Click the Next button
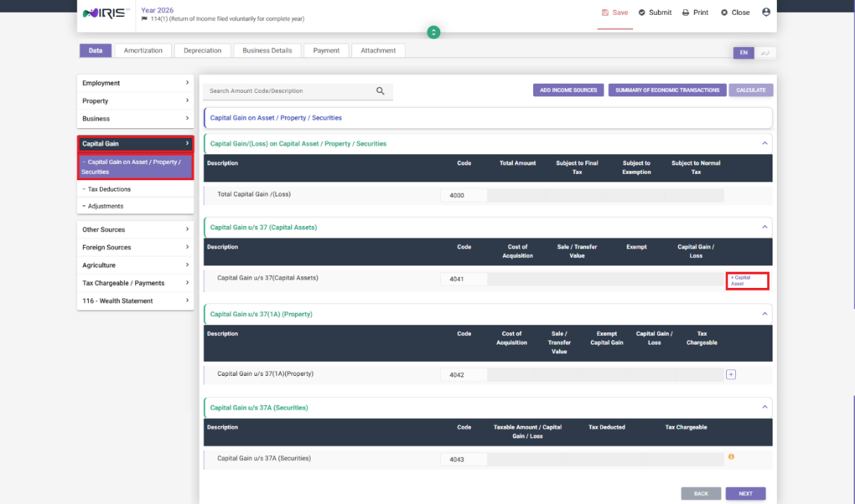 pos(746,493)
